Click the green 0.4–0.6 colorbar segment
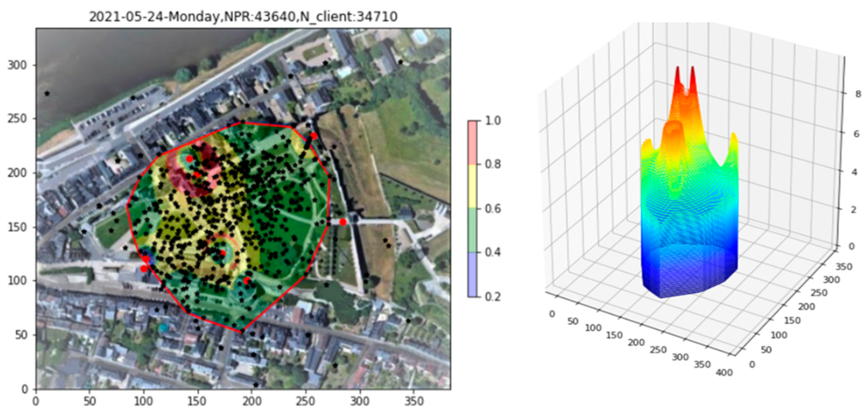Screen dimensions: 868x412 coord(472,230)
